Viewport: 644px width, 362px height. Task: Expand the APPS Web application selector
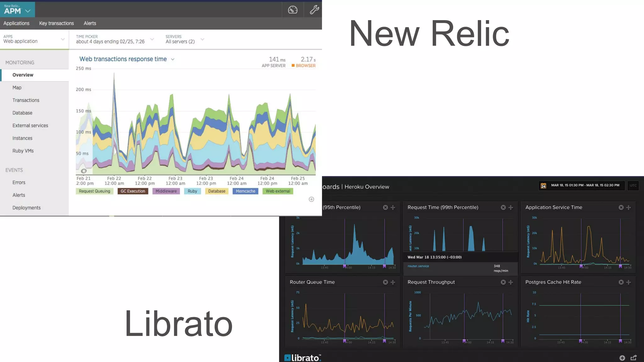tap(34, 39)
